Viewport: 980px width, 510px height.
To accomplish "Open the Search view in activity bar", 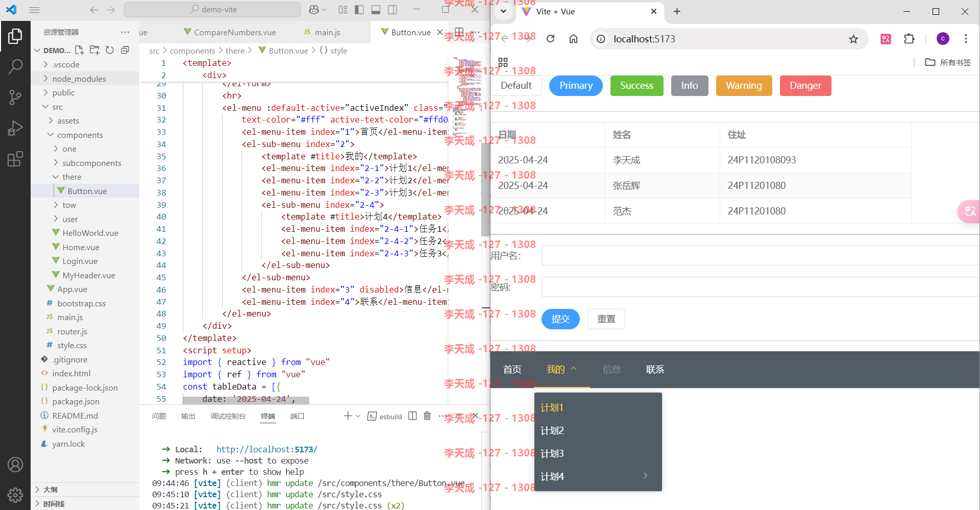I will (x=15, y=66).
